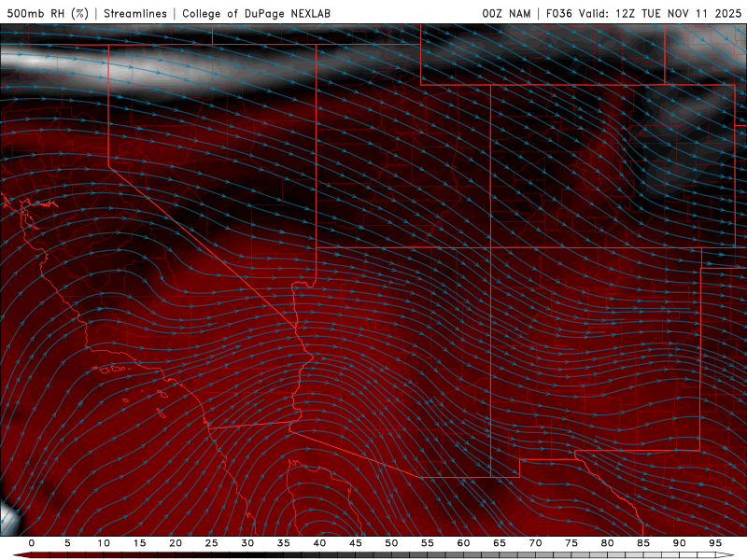Click the color scale label "50"
747x560 pixels.
[391, 543]
